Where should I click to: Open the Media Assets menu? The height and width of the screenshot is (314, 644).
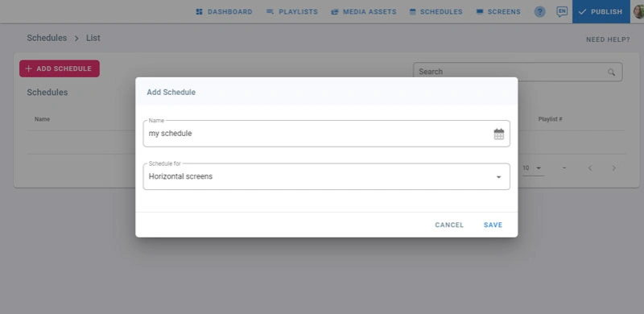364,12
